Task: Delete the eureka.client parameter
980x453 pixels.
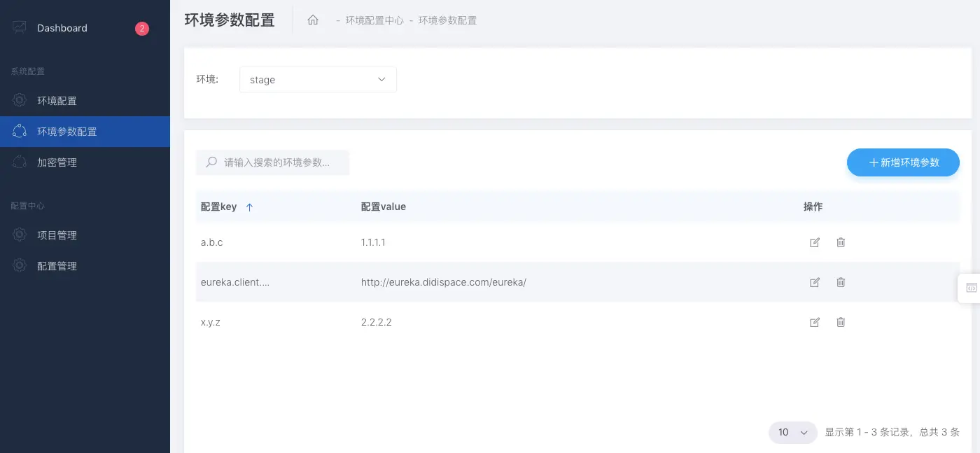Action: (841, 282)
